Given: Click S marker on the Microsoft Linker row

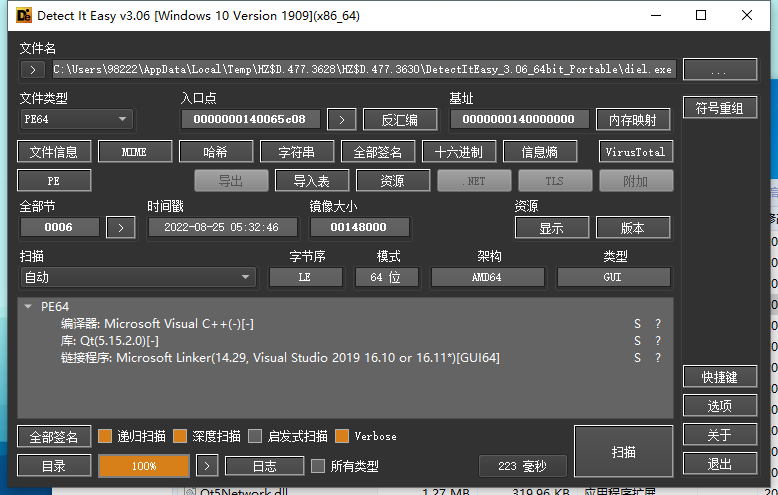Looking at the screenshot, I should [637, 358].
